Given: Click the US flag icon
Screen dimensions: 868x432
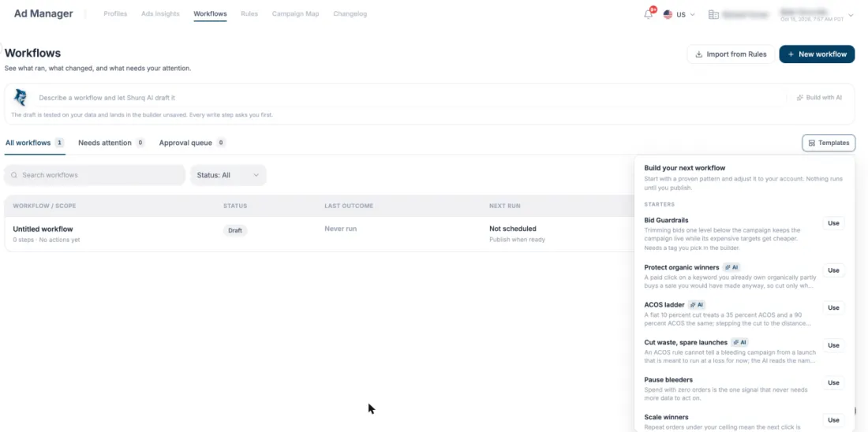Looking at the screenshot, I should 668,14.
